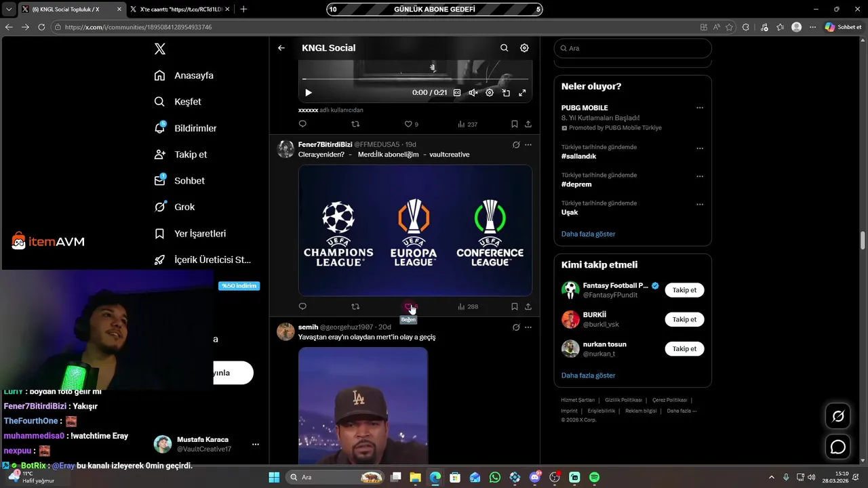This screenshot has width=868, height=488.
Task: Click the x.com address bar
Action: 373,27
